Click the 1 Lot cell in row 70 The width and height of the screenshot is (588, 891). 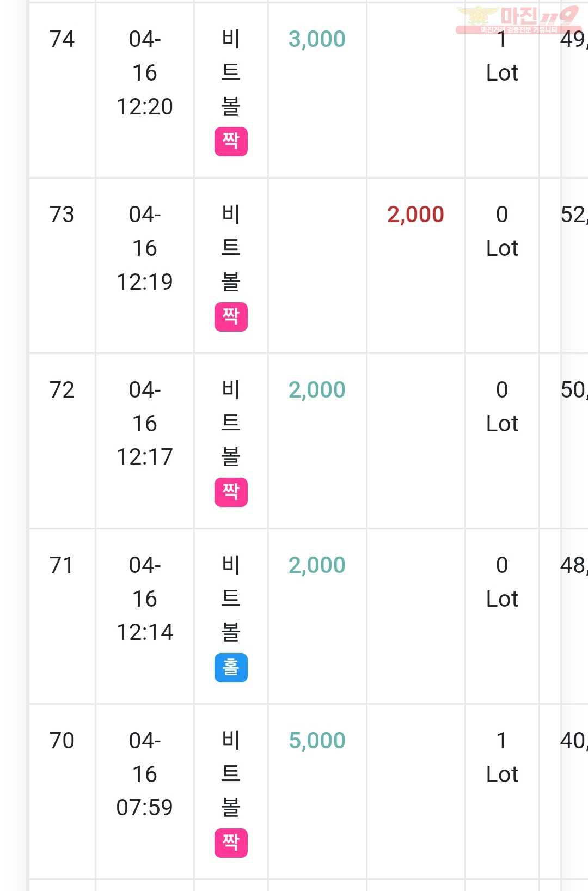502,758
